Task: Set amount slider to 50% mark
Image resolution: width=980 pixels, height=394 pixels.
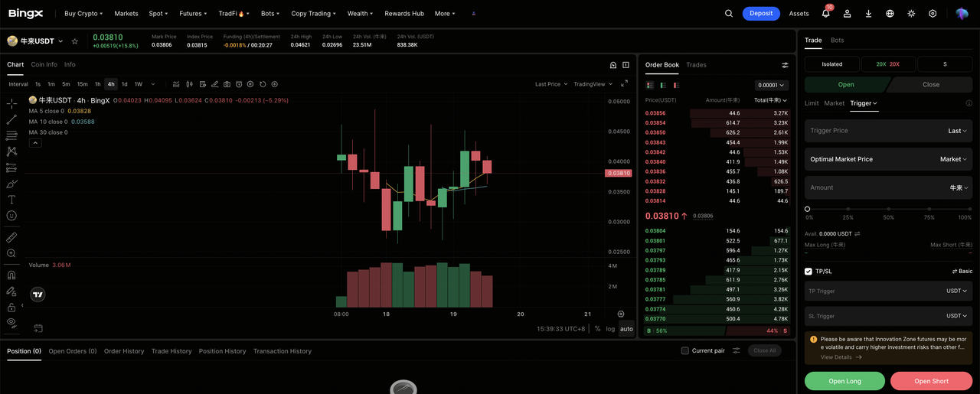Action: pos(889,209)
